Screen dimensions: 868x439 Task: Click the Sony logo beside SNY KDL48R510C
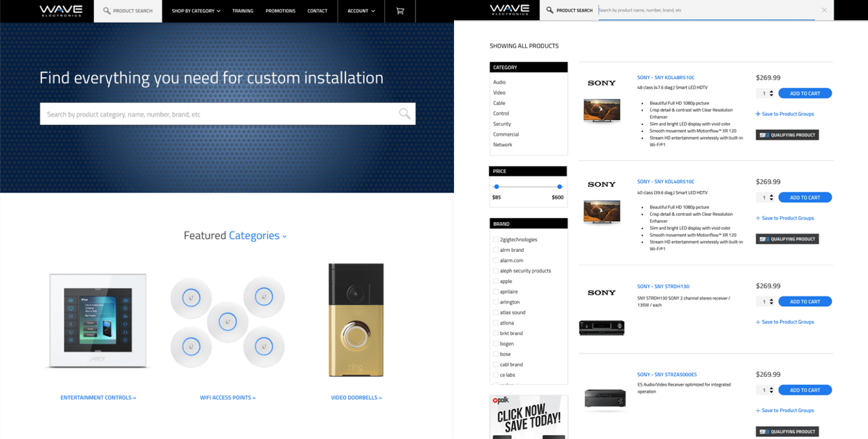pyautogui.click(x=602, y=83)
